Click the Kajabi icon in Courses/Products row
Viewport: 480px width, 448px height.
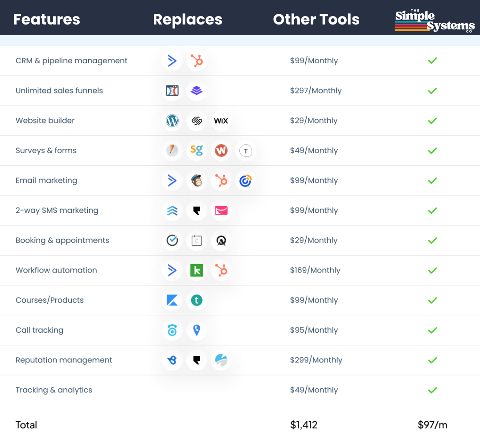172,300
